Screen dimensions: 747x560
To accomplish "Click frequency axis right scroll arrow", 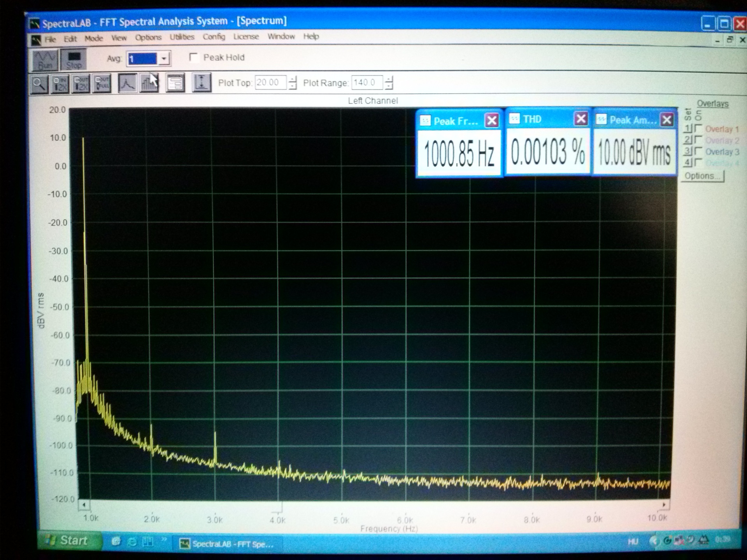I will [x=664, y=504].
